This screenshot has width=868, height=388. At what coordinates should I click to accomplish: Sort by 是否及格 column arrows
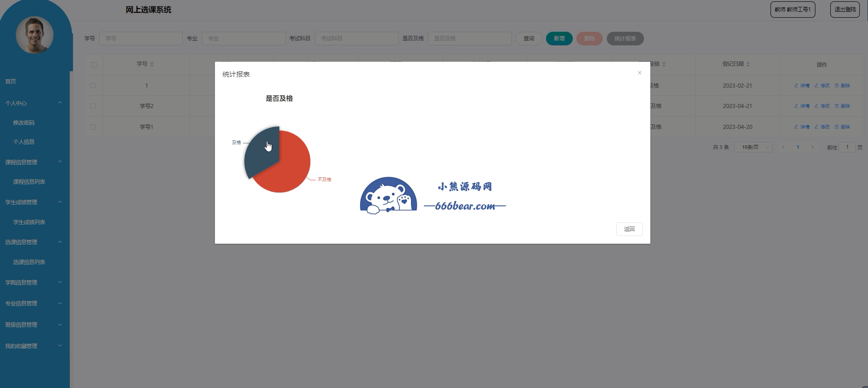[x=664, y=64]
